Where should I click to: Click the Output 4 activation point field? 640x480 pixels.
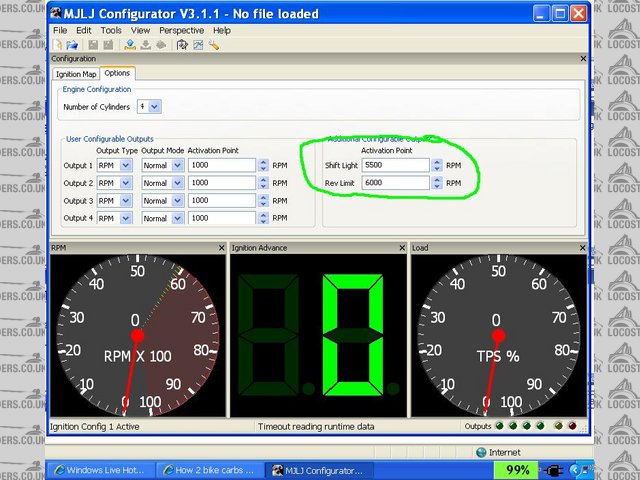(222, 218)
